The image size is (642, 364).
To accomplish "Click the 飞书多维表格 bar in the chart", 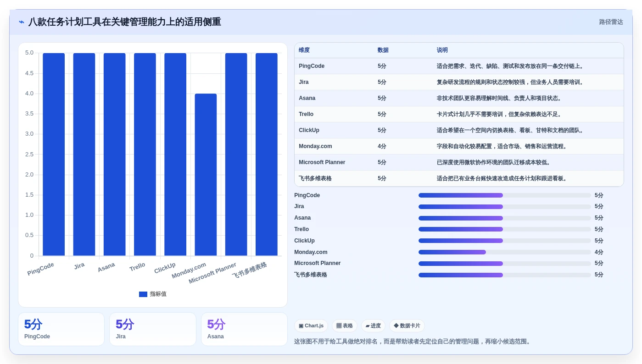I will coord(267,154).
